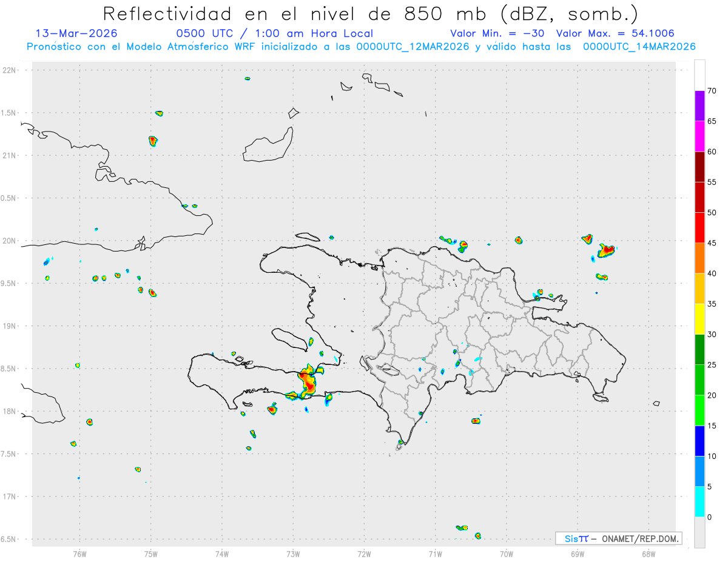Click the '6.5N' latitude label
The image size is (728, 562).
8,540
